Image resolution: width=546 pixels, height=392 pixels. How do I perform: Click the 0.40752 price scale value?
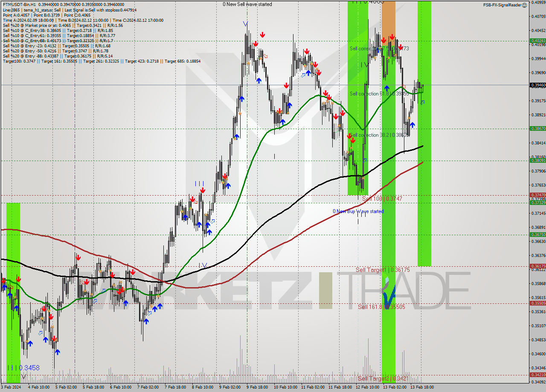tap(538, 16)
